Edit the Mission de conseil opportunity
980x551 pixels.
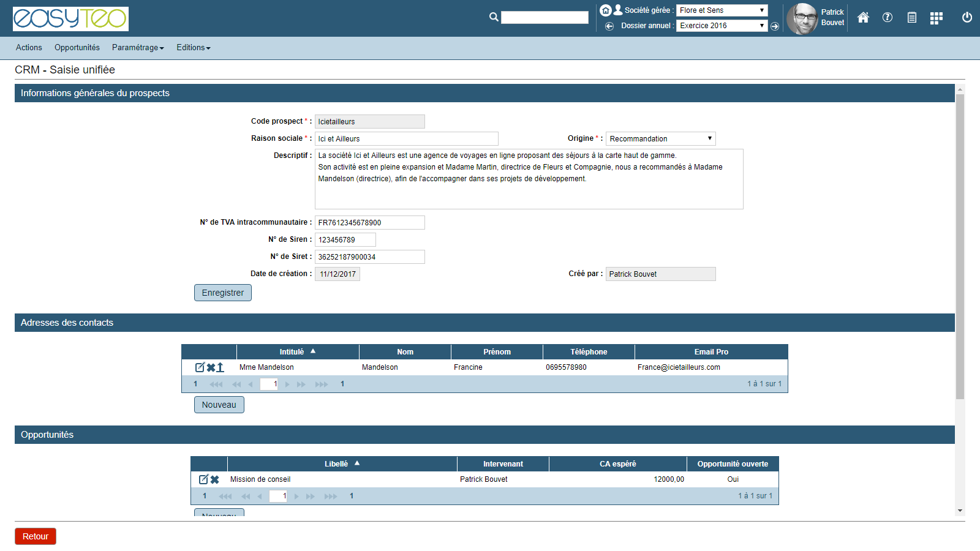204,479
